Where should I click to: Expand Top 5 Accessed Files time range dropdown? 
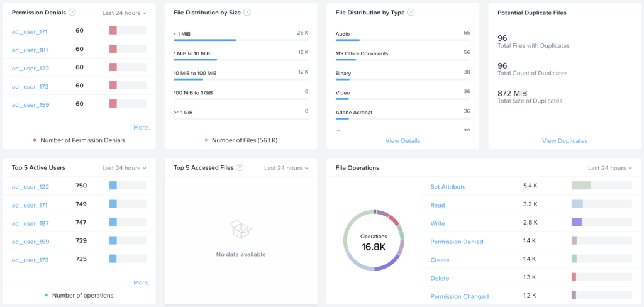tap(286, 168)
